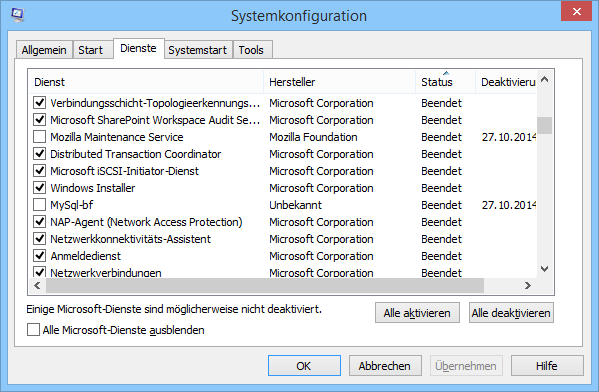
Task: Click the Übernehmen button
Action: point(466,366)
